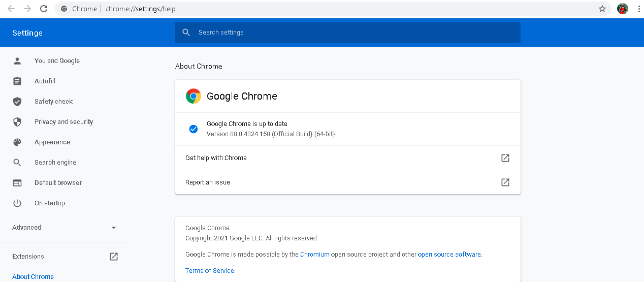The height and width of the screenshot is (282, 644).
Task: Open the open source software link
Action: point(449,255)
